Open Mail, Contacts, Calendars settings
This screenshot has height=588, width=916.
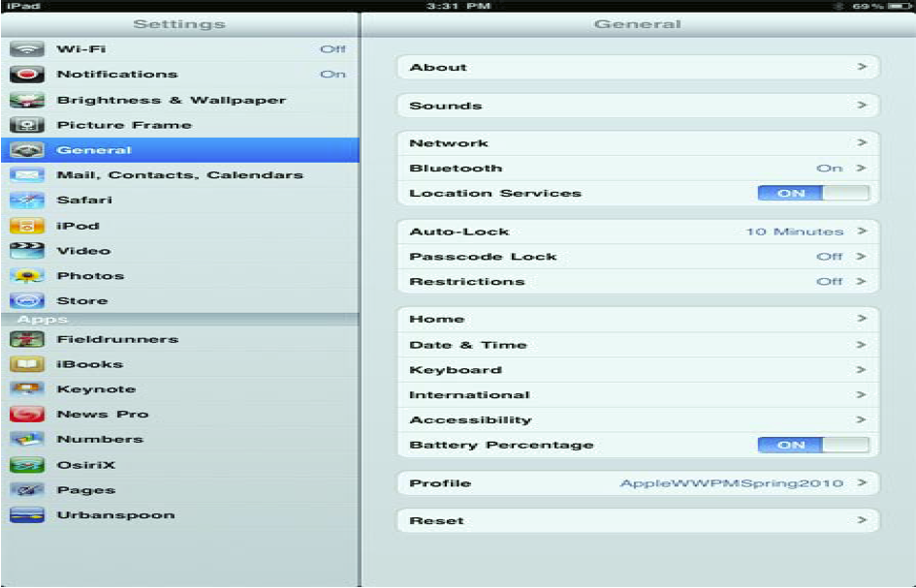(180, 175)
